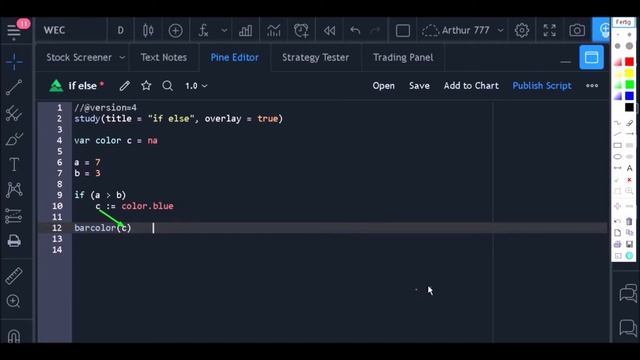Open financials bar chart icon
Image resolution: width=640 pixels, height=360 pixels.
pos(245,31)
